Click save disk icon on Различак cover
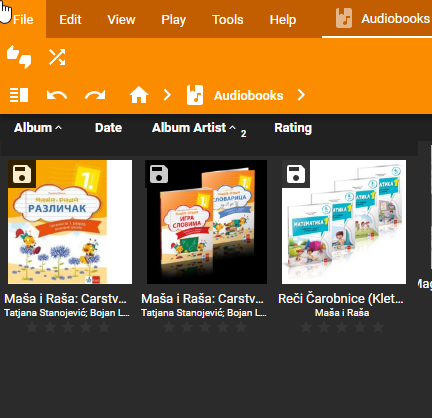 coord(22,174)
